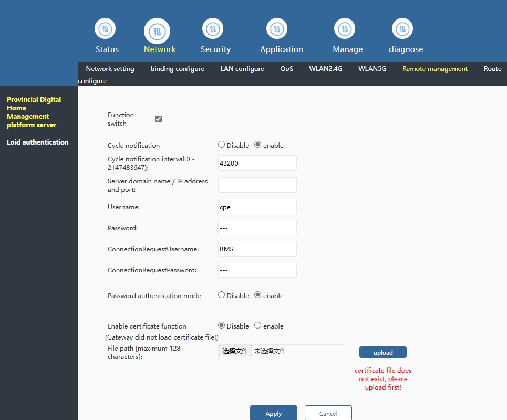Open the Security section icon
Viewport: 507px width, 420px height.
[x=213, y=28]
